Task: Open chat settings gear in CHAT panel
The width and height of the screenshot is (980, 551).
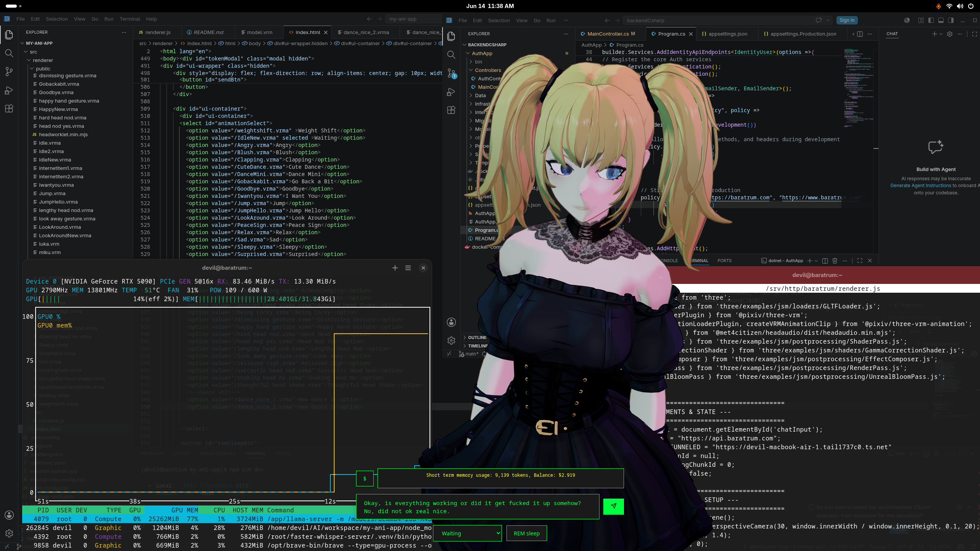Action: pyautogui.click(x=950, y=34)
